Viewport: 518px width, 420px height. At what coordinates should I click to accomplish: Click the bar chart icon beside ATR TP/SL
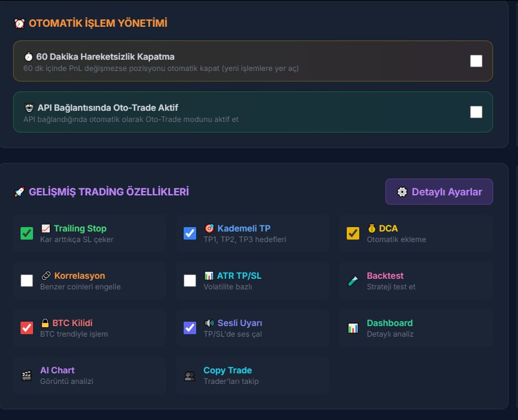point(209,276)
